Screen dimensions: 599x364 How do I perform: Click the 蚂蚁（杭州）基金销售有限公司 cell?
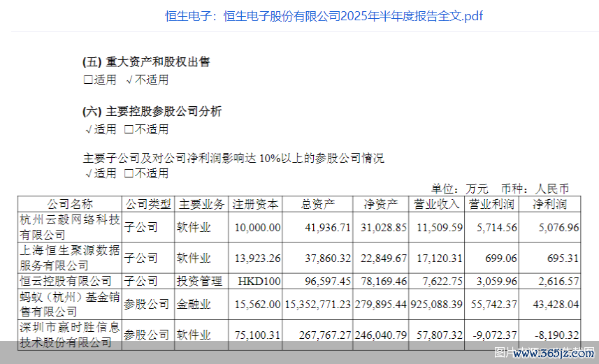tap(70, 304)
